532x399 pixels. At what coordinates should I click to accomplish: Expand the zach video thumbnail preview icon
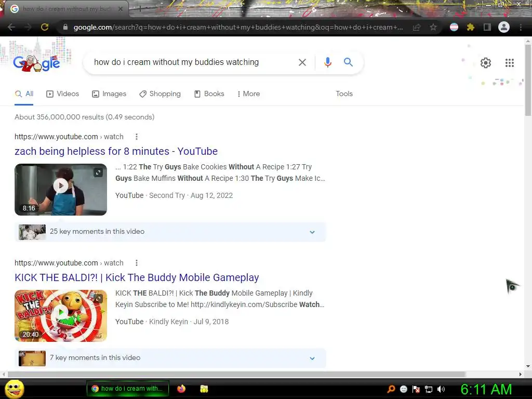tap(98, 172)
